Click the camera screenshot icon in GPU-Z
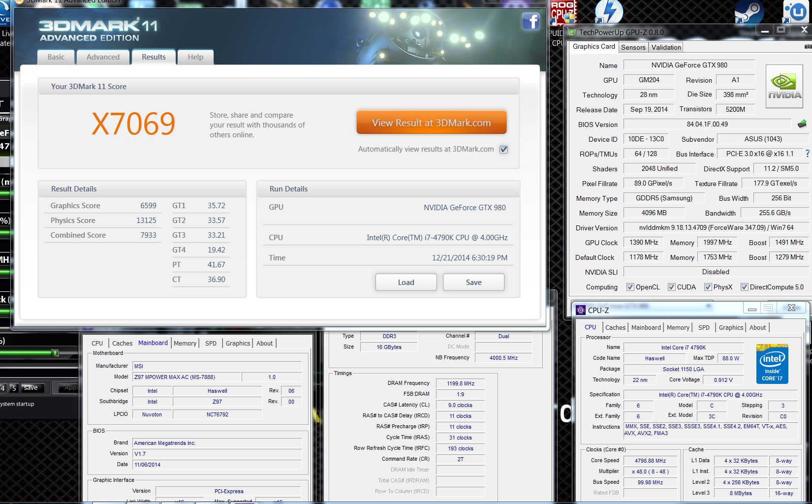Image resolution: width=812 pixels, height=504 pixels. coord(808,47)
